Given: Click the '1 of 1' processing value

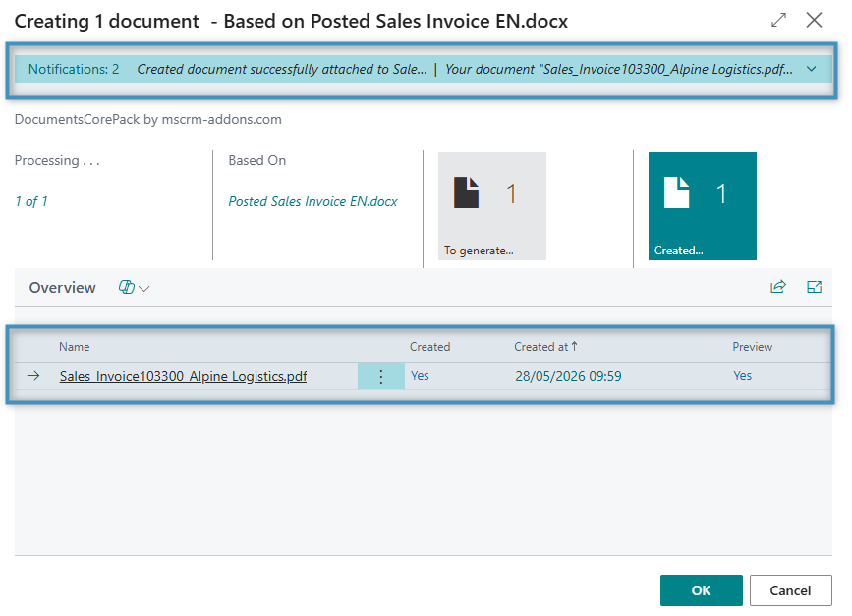Looking at the screenshot, I should (31, 201).
